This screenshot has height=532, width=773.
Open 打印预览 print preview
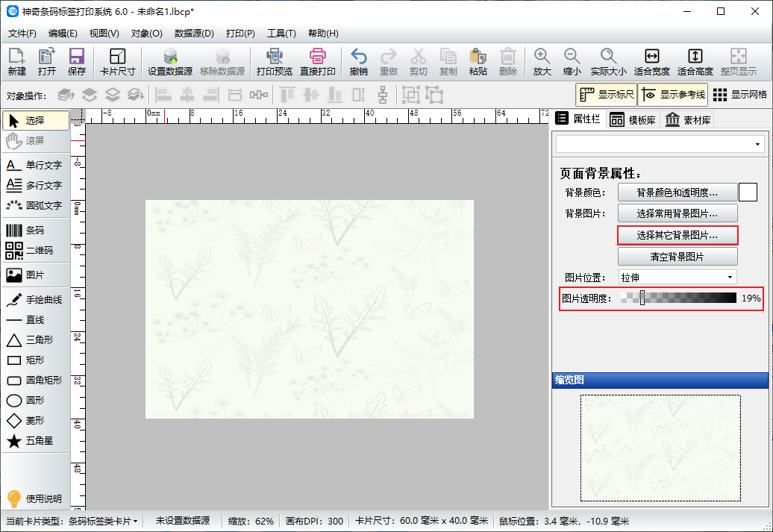pos(275,62)
